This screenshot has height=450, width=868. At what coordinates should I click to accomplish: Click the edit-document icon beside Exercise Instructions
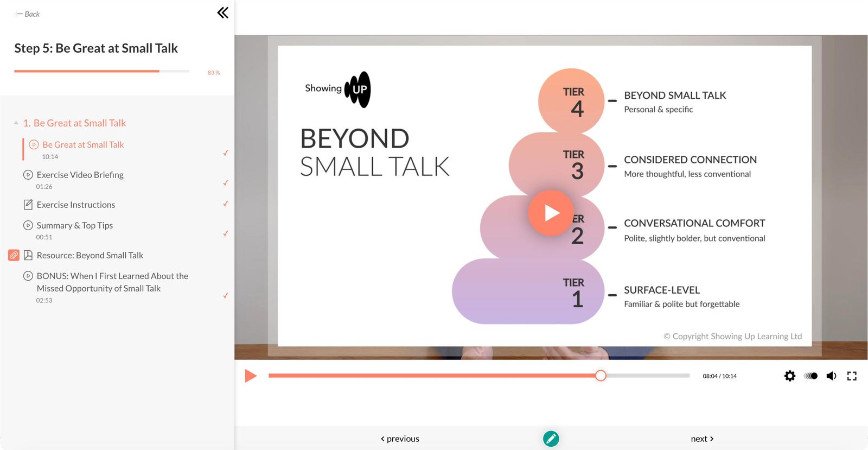point(28,205)
